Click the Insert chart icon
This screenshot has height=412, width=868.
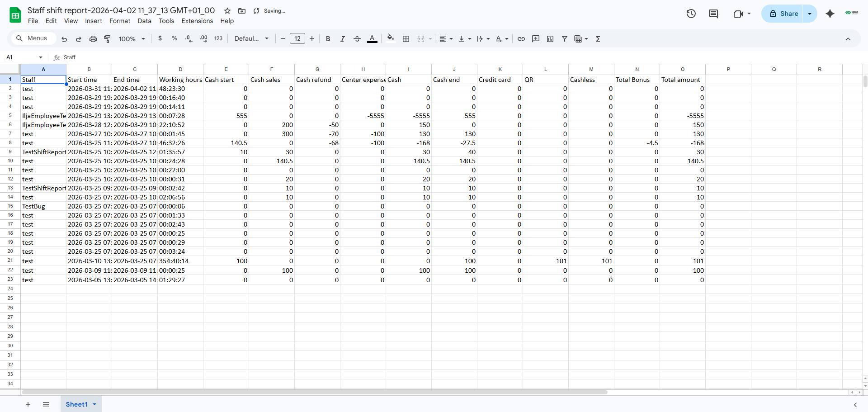550,39
